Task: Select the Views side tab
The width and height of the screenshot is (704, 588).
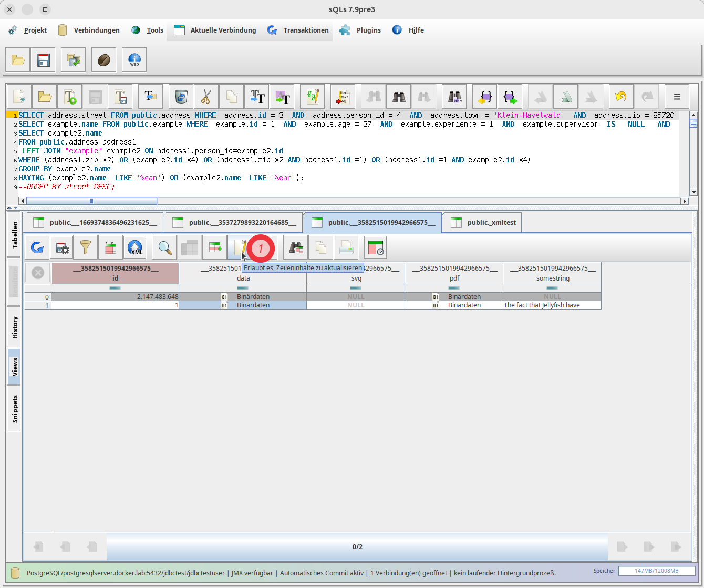Action: [x=14, y=367]
